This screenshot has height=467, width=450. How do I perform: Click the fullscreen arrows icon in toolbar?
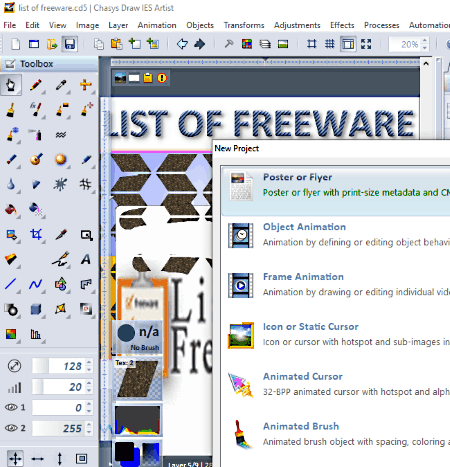point(366,44)
